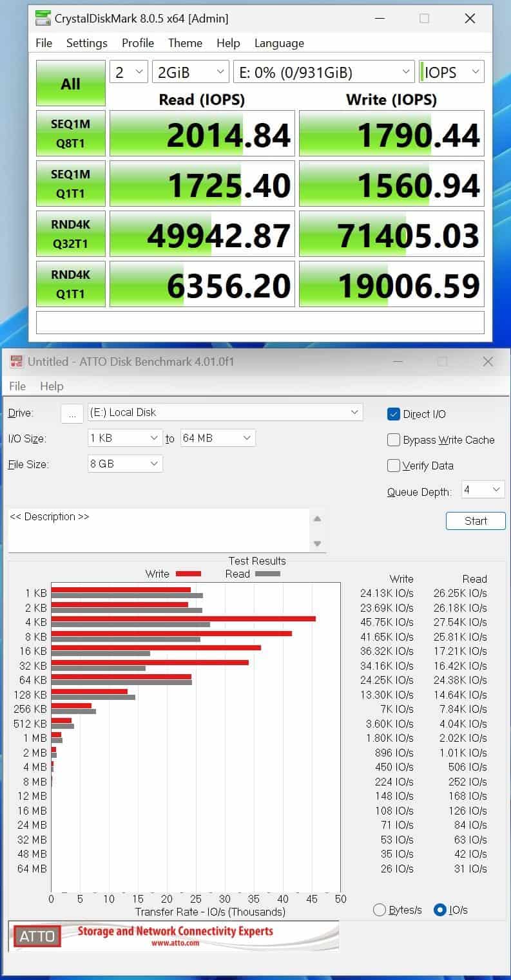Click the 896 IO/s write result

(394, 753)
